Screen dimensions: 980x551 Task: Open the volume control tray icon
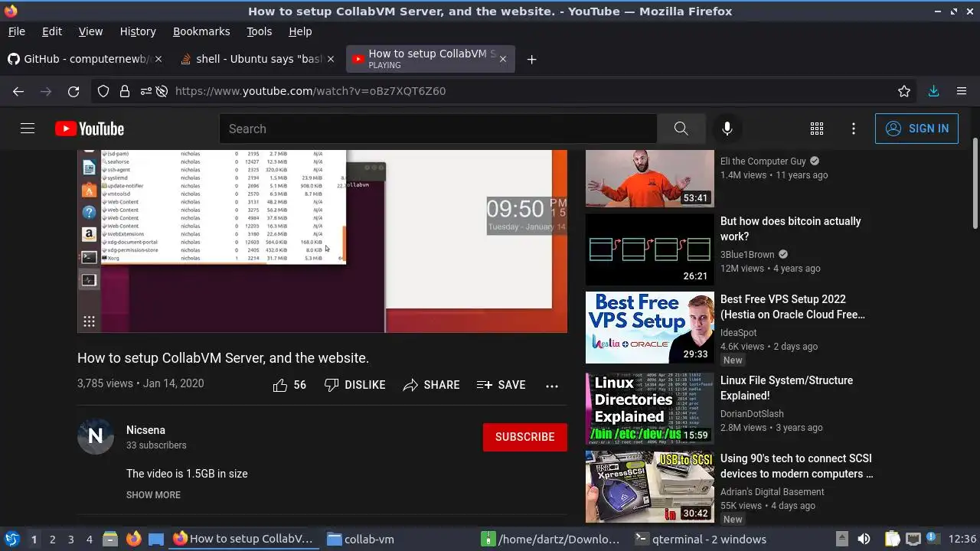[x=864, y=539]
